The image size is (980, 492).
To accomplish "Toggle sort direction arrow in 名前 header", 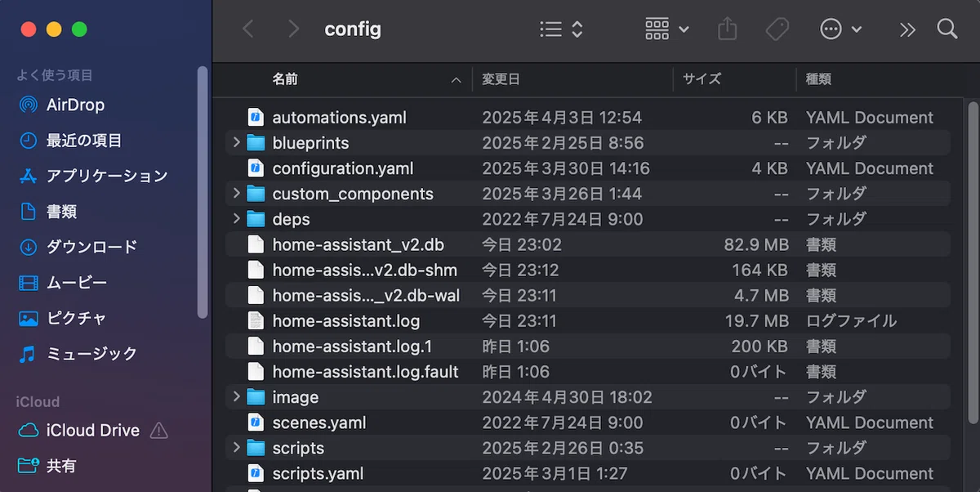I will [456, 80].
